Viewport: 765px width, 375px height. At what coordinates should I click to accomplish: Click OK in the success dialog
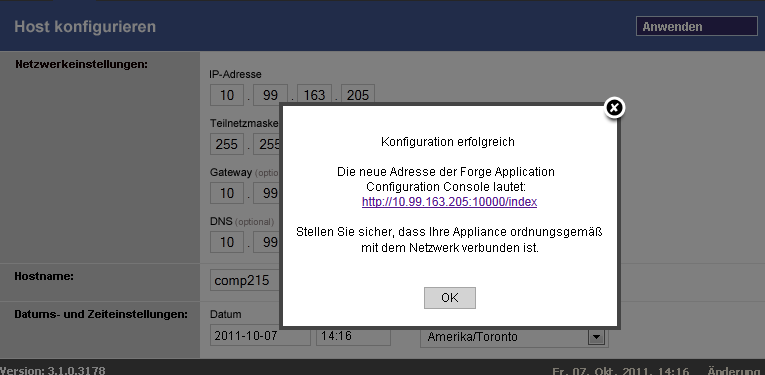[x=449, y=298]
